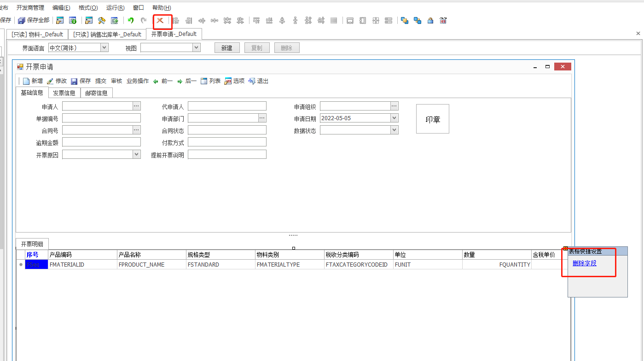644x361 pixels.
Task: Click the ellipsis button beside 申请部门 field
Action: 262,118
